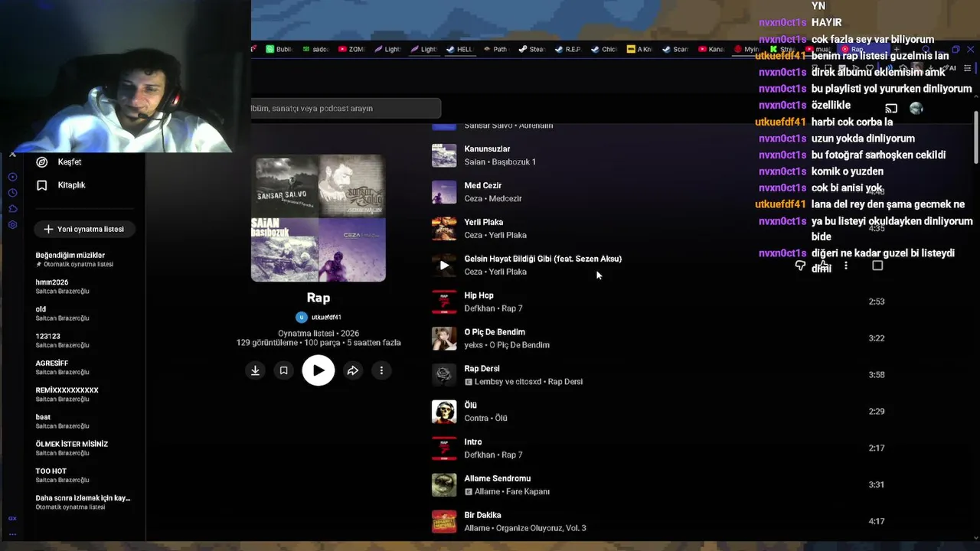The width and height of the screenshot is (980, 551).
Task: Open Organize Oluyoruz, Vol. 3 album link
Action: (x=542, y=529)
